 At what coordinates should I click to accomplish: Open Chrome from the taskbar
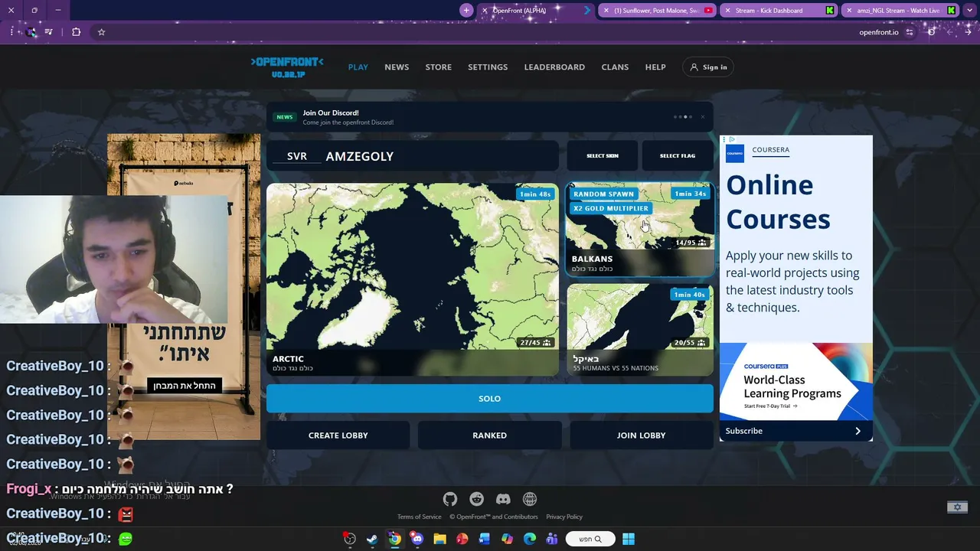coord(394,539)
